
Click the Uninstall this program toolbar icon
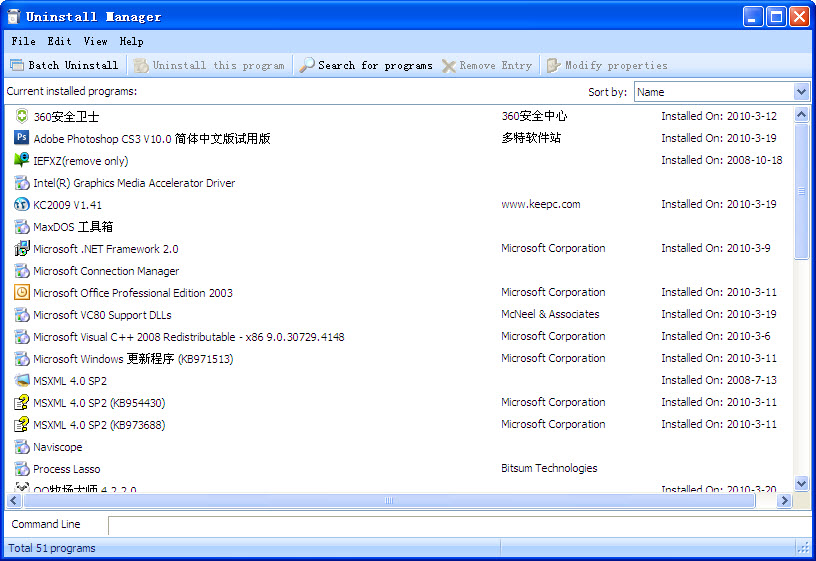[141, 65]
